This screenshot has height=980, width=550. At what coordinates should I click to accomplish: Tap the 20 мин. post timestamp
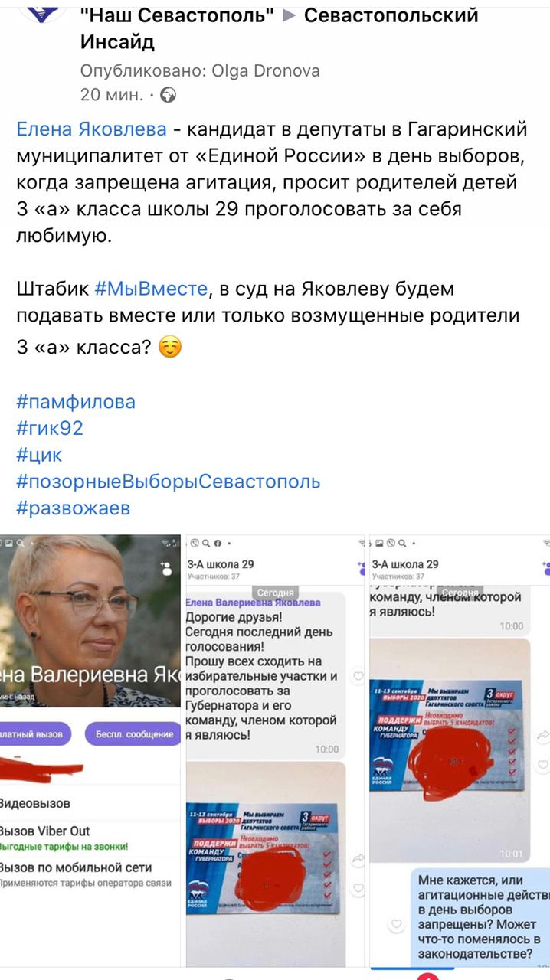(x=111, y=96)
